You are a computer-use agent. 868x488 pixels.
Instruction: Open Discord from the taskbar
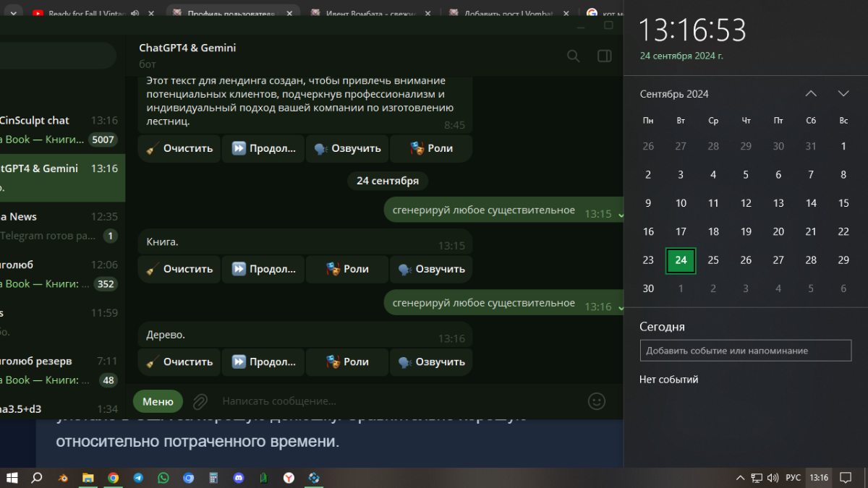239,478
